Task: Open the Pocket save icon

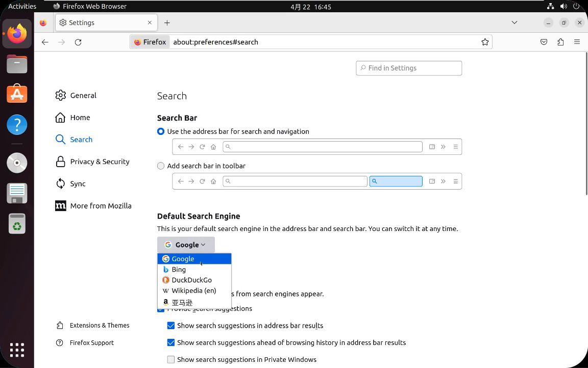Action: pos(544,42)
